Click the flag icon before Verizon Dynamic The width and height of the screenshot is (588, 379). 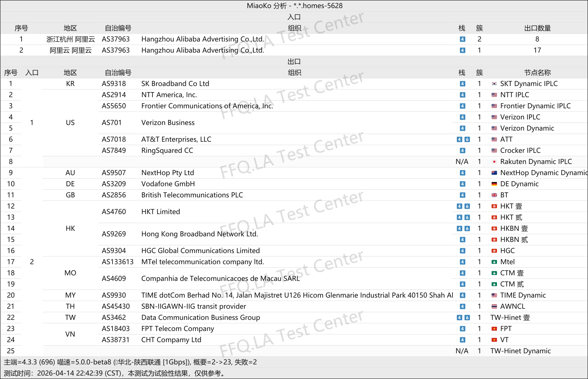click(494, 128)
